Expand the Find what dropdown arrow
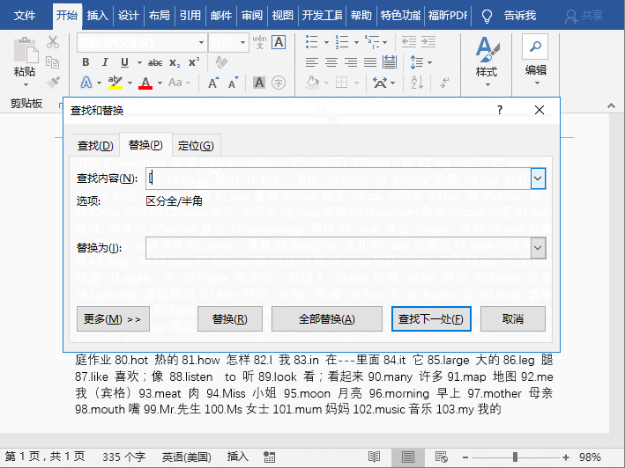625x468 pixels. pyautogui.click(x=537, y=177)
